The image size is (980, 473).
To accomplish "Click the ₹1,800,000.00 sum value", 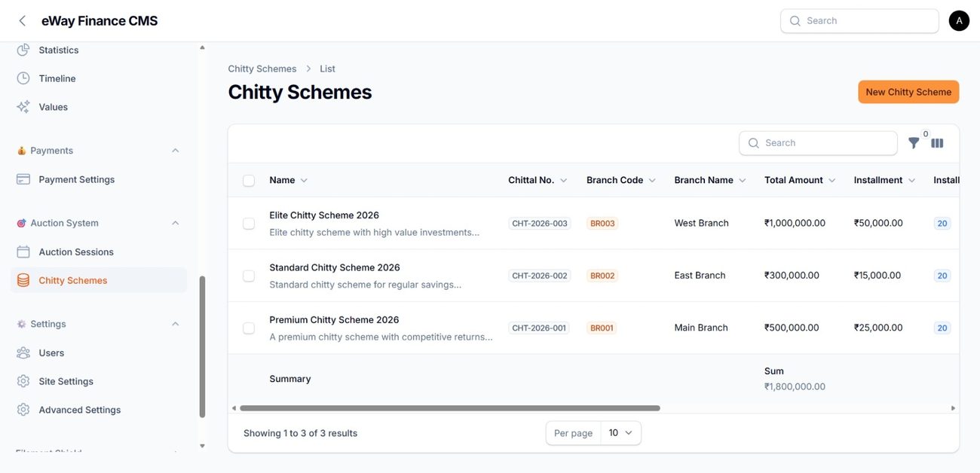I will point(795,386).
